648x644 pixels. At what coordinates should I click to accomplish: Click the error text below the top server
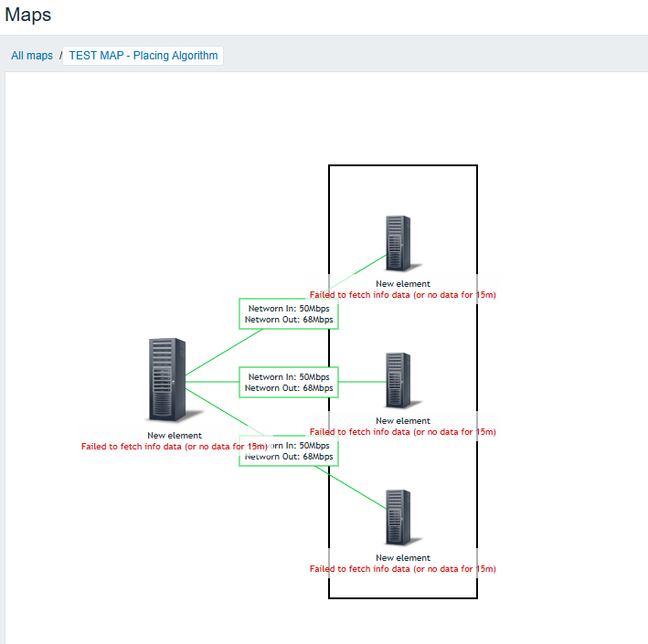[x=402, y=295]
